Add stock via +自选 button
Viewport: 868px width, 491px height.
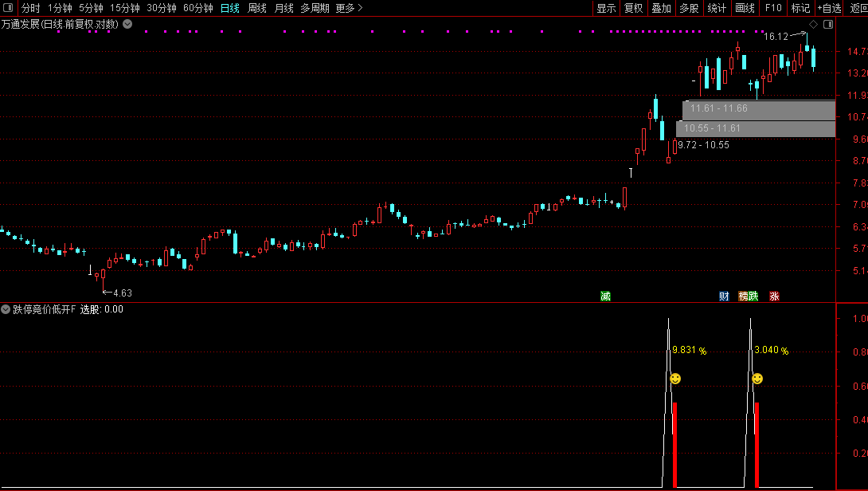829,8
